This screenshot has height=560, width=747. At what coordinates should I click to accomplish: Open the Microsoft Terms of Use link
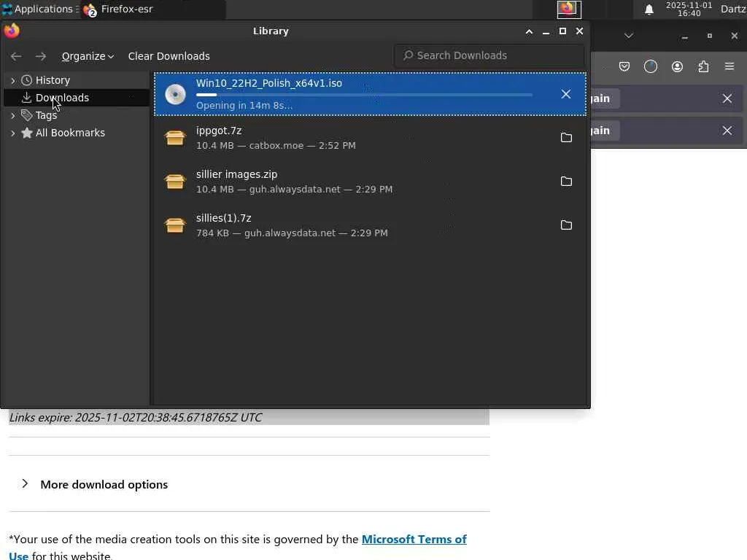pyautogui.click(x=414, y=540)
